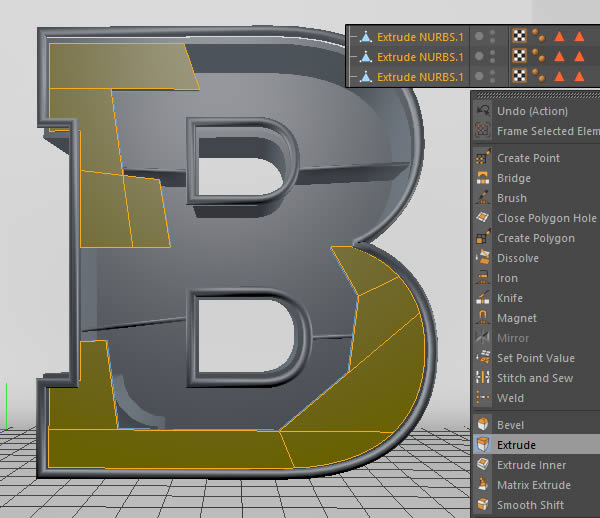Click the Brush tool icon
Viewport: 600px width, 518px height.
[483, 198]
